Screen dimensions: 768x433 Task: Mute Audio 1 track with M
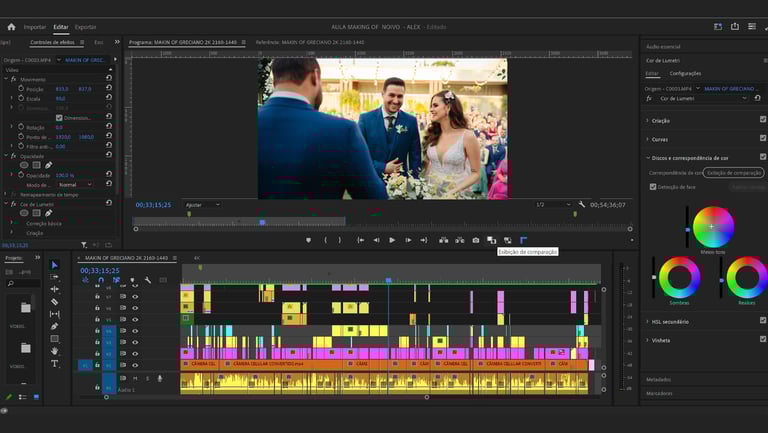[x=135, y=378]
